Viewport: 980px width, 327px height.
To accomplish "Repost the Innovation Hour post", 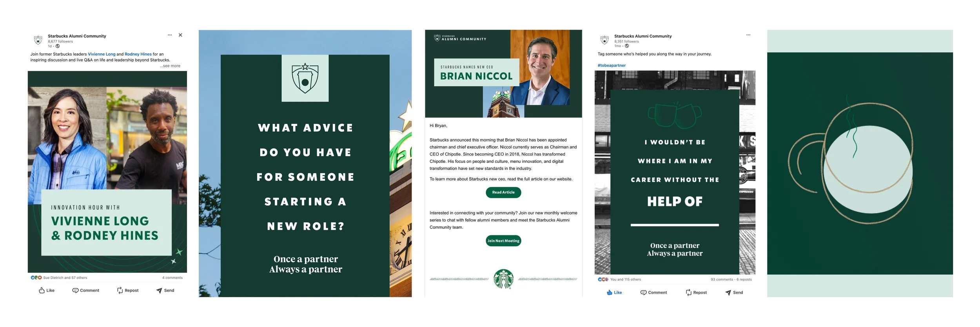I will (128, 291).
